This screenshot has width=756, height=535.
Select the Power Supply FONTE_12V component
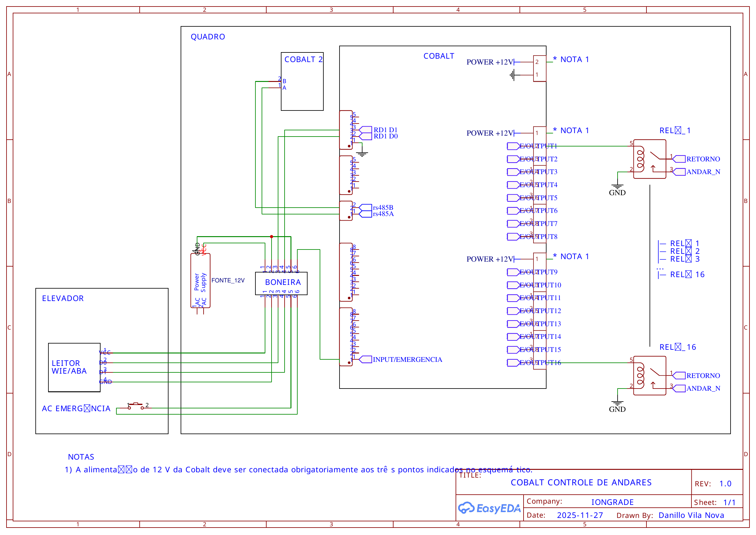tap(200, 281)
